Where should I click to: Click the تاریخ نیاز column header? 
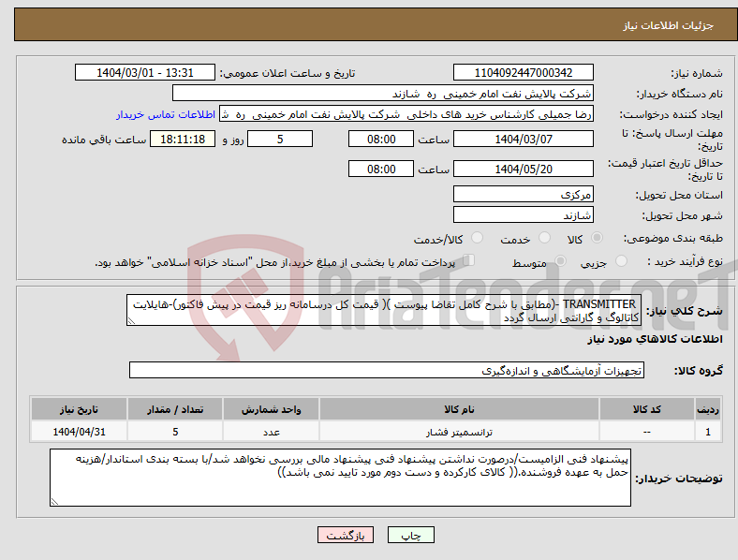coord(79,409)
